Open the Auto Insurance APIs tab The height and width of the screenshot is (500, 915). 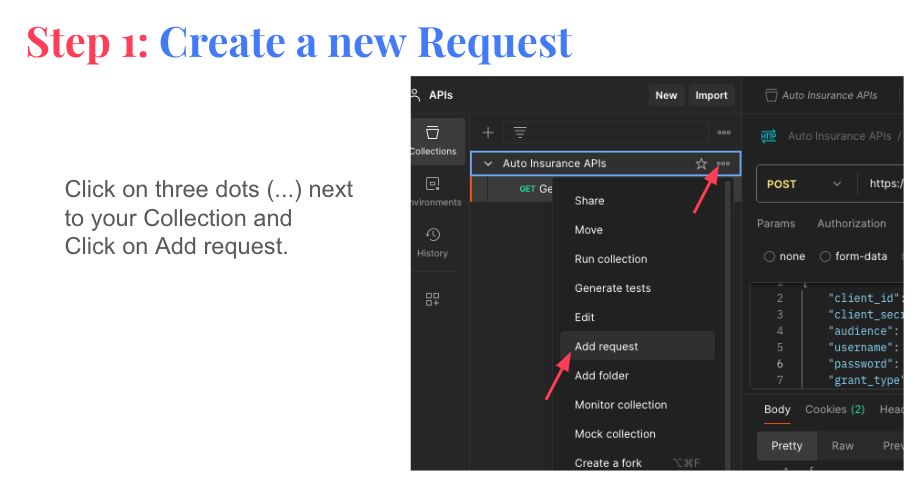coord(822,95)
